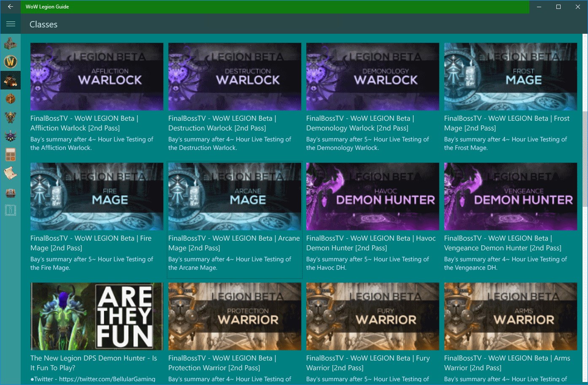This screenshot has width=588, height=385.
Task: Click summary text 'the Affliction Warlock.'
Action: [x=61, y=148]
